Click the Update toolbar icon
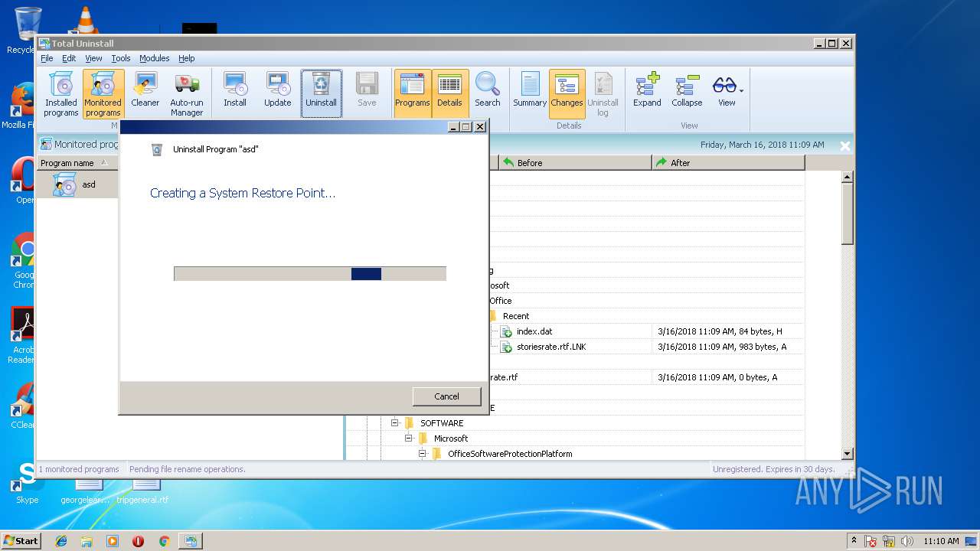 click(278, 90)
